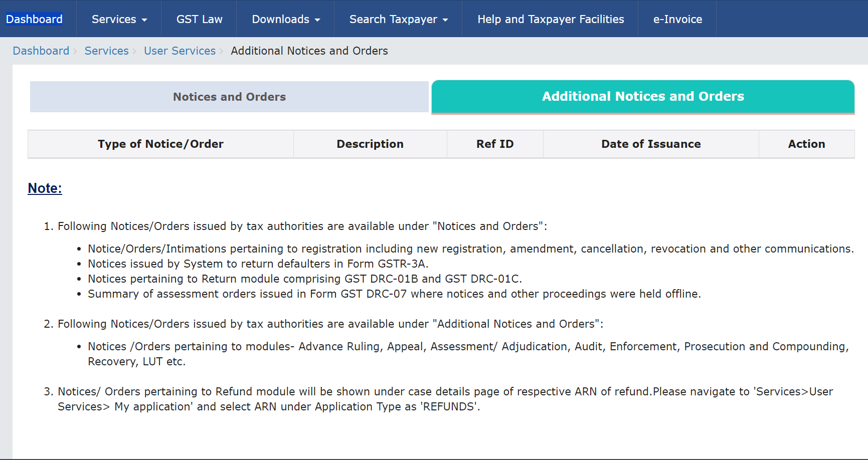Click the Dashboard breadcrumb link
Viewport: 868px width, 460px height.
click(41, 51)
